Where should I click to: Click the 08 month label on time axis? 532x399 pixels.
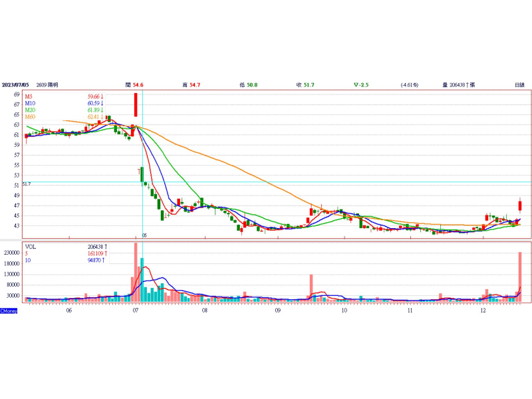[205, 311]
